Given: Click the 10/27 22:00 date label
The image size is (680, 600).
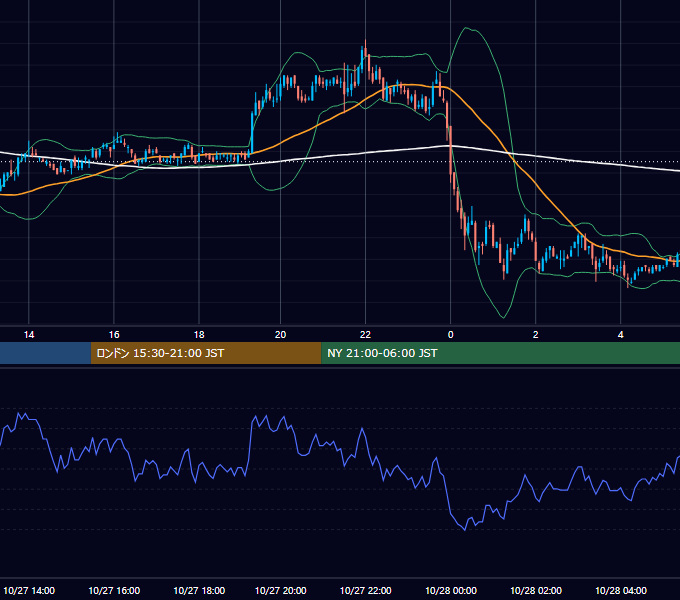Looking at the screenshot, I should 366,590.
